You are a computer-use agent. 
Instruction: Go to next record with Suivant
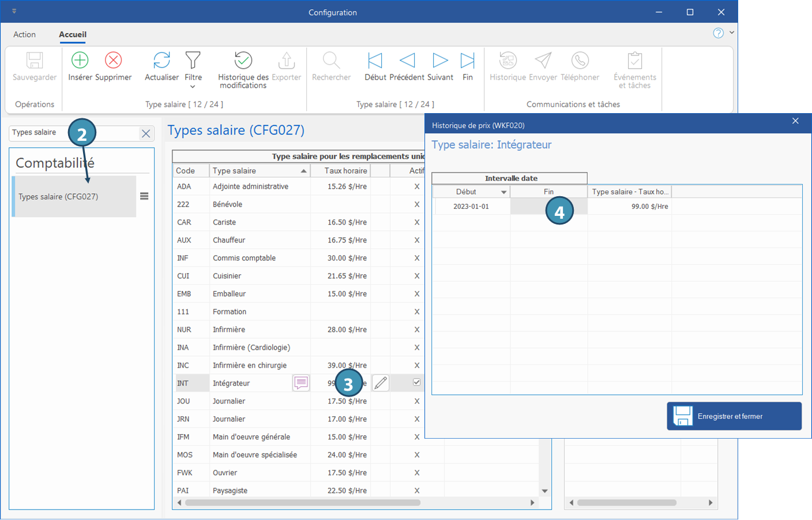(440, 61)
